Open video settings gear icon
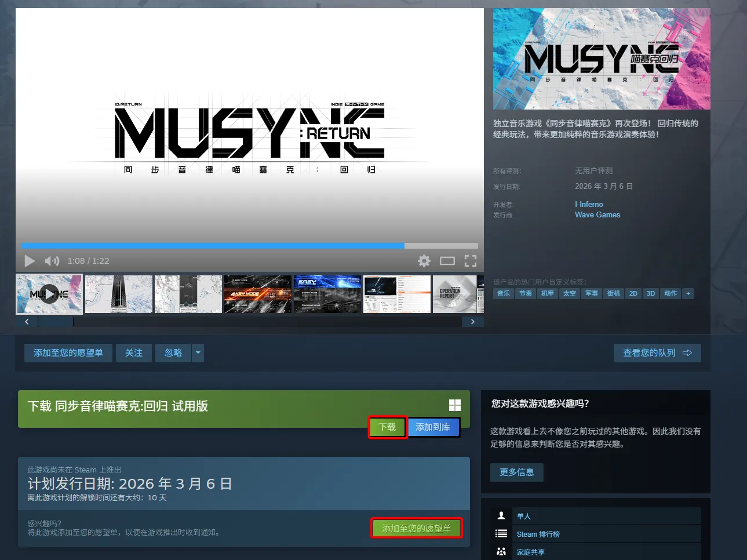 click(x=424, y=261)
